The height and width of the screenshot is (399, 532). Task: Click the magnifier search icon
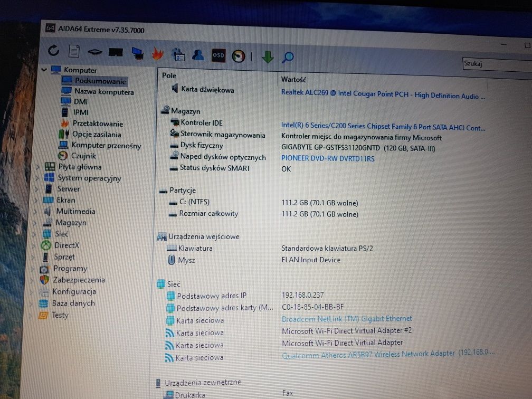(287, 58)
